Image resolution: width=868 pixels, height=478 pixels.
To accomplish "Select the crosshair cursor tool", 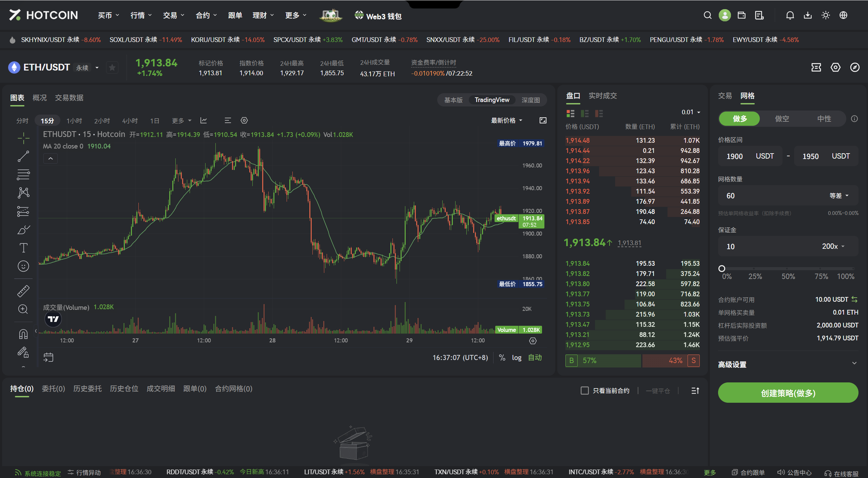I will (23, 138).
